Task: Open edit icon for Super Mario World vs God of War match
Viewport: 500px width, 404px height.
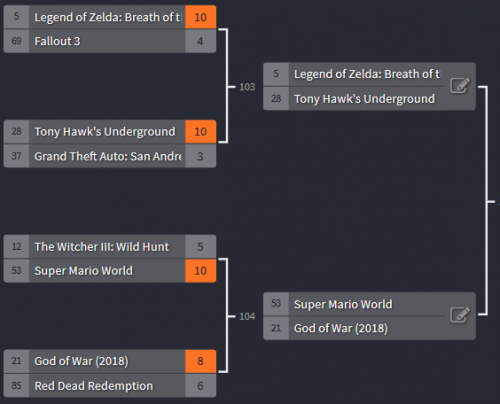Action: 460,315
